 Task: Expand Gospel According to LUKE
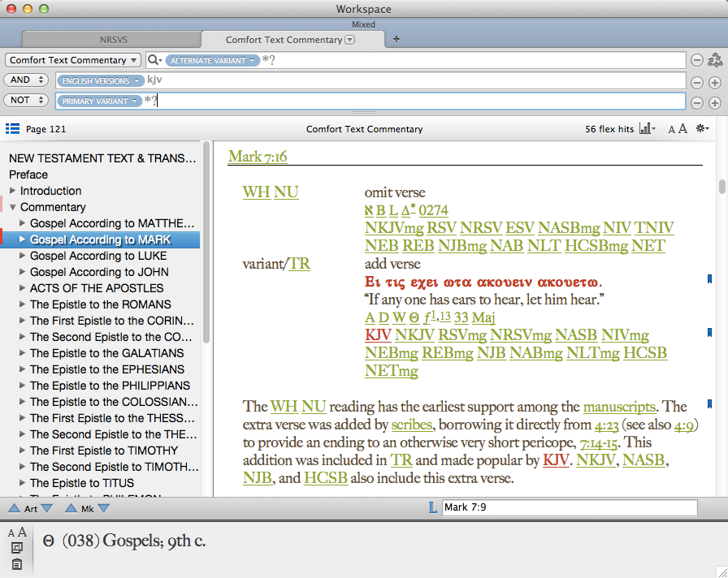coord(22,255)
